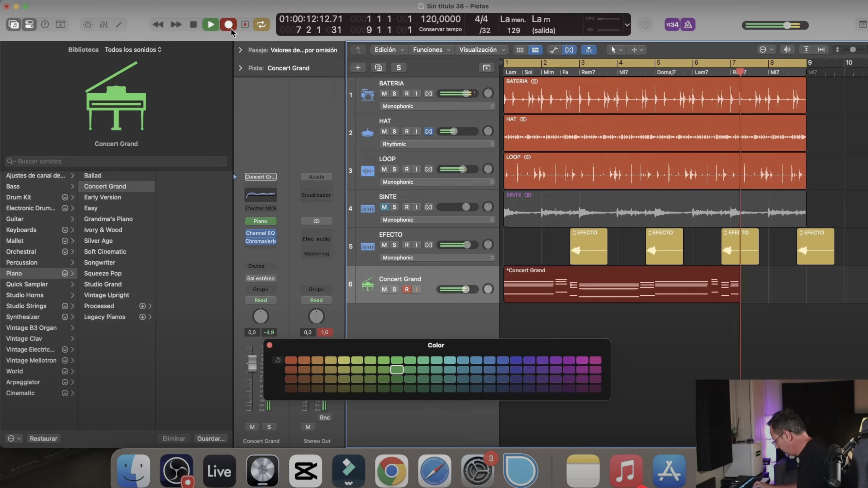Screen dimensions: 868x488
Task: Disable record-enable on Concert Grand track
Action: [407, 289]
